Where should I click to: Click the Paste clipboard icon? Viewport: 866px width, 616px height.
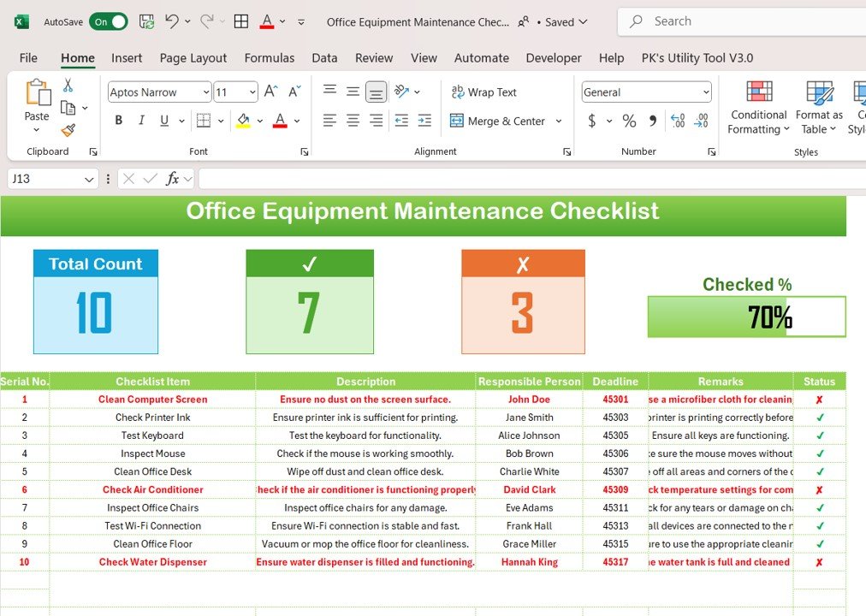click(37, 92)
